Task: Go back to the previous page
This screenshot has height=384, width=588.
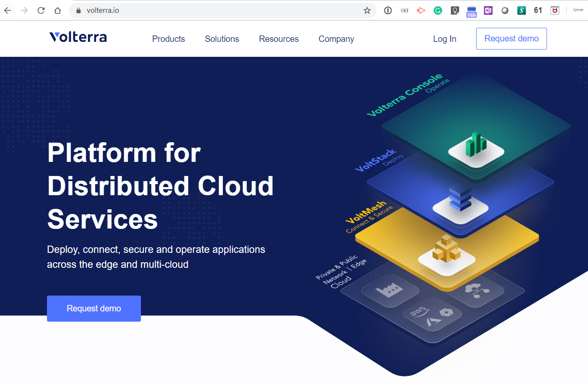Action: [8, 10]
